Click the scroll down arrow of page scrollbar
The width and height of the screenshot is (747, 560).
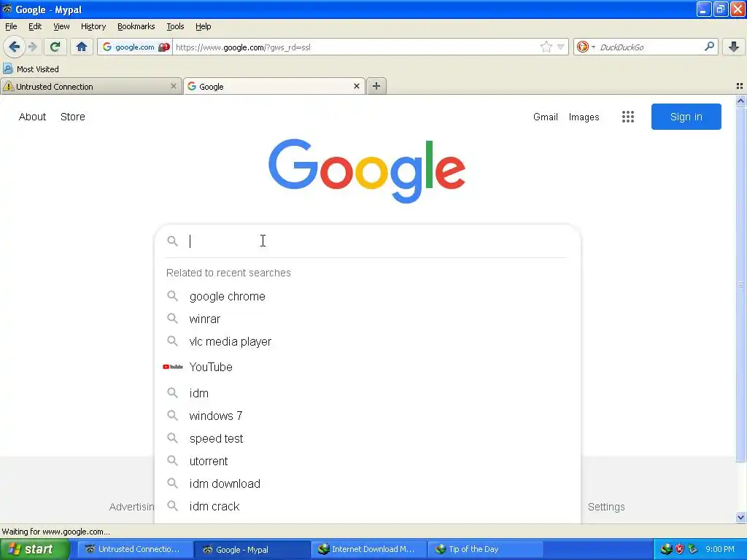tap(740, 517)
